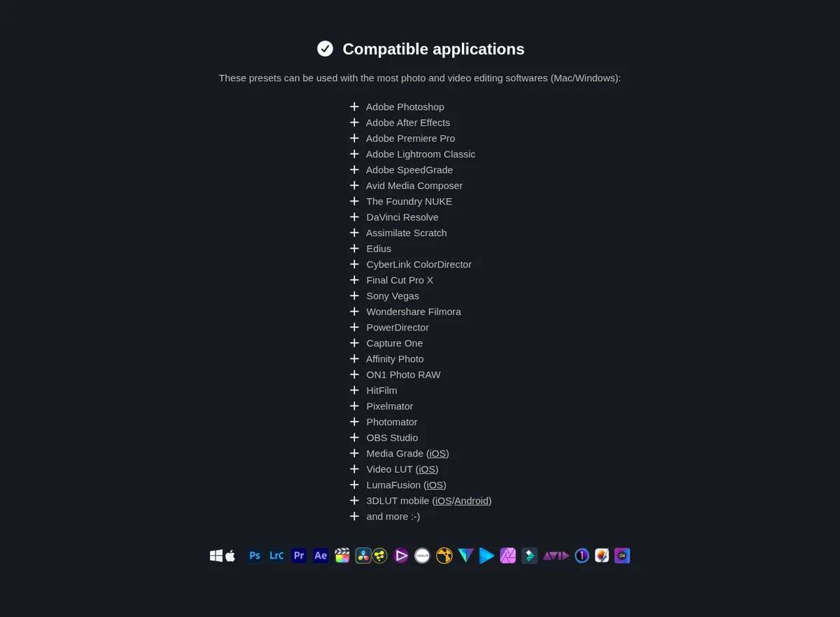Click the Wondershare Filmora teal icon
This screenshot has height=617, width=840.
(529, 555)
